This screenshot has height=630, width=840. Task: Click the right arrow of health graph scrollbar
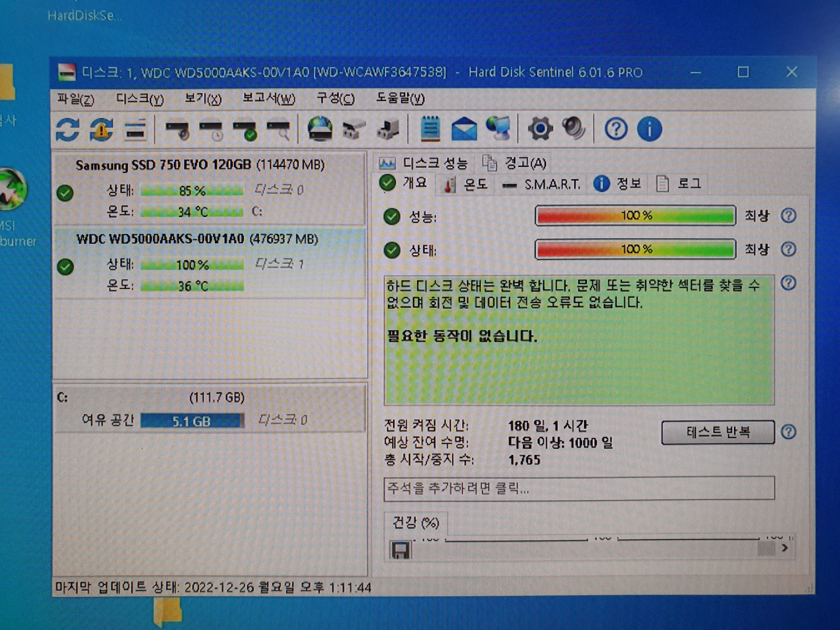click(785, 548)
